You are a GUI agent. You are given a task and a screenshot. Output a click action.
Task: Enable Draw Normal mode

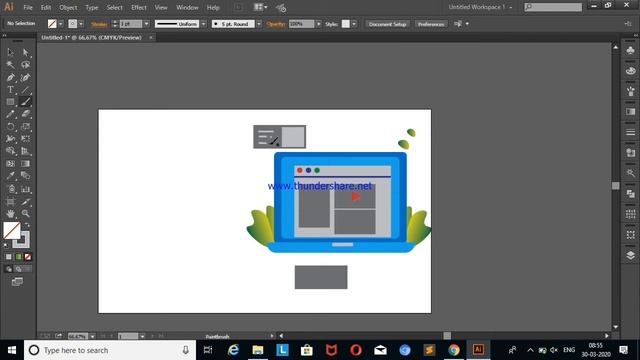pyautogui.click(x=9, y=269)
